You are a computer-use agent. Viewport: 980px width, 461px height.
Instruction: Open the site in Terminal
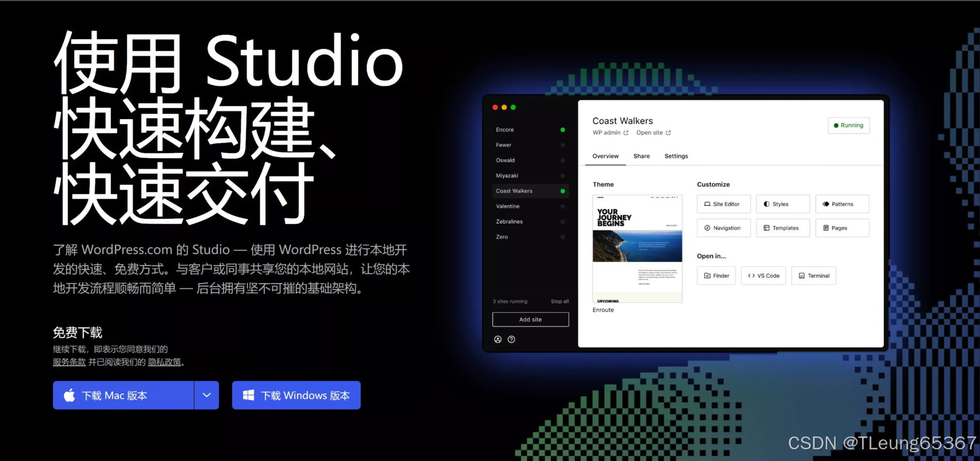814,275
